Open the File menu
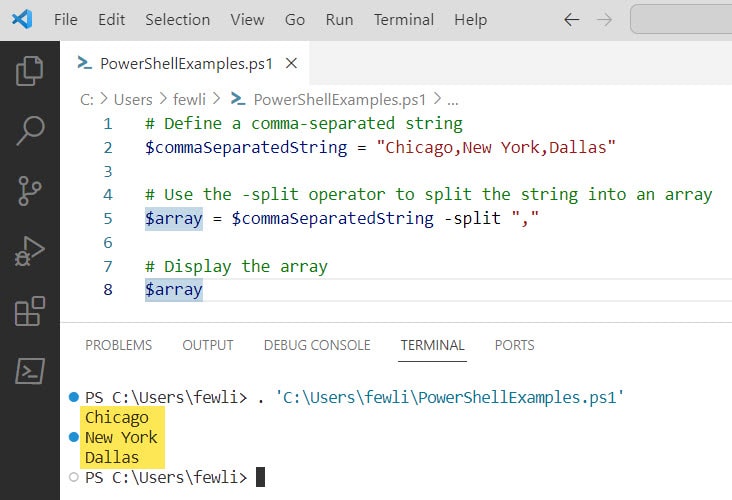Viewport: 732px width, 500px height. (x=66, y=20)
